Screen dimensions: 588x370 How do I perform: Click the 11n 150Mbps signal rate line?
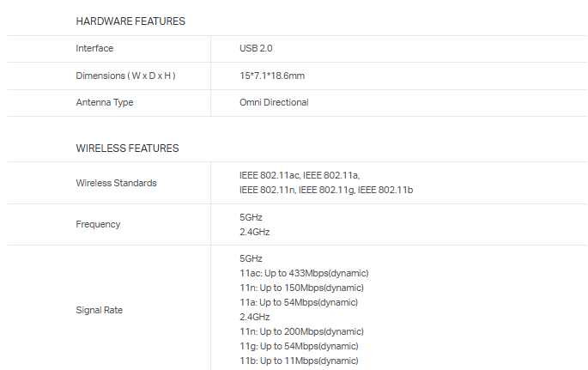[x=301, y=288]
